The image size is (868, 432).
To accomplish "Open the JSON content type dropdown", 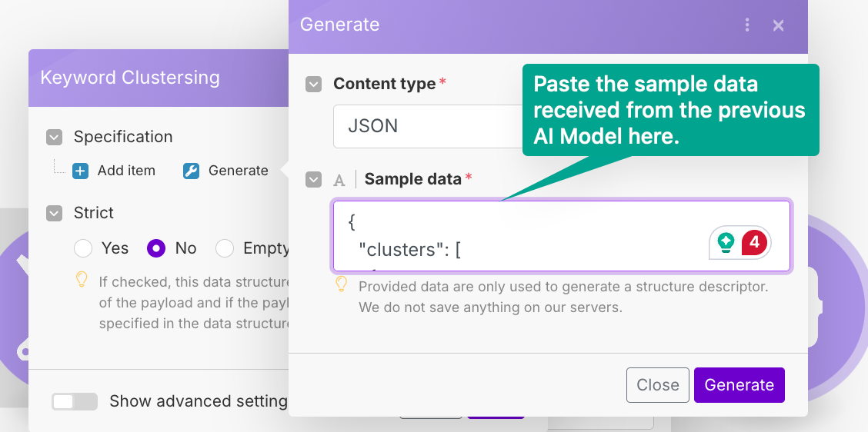I will coord(427,126).
